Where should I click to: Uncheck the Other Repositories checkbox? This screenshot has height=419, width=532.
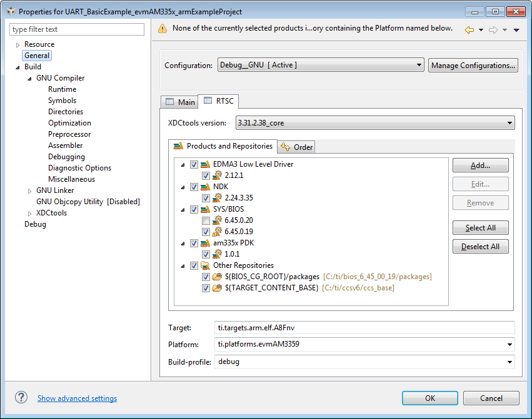tap(194, 265)
